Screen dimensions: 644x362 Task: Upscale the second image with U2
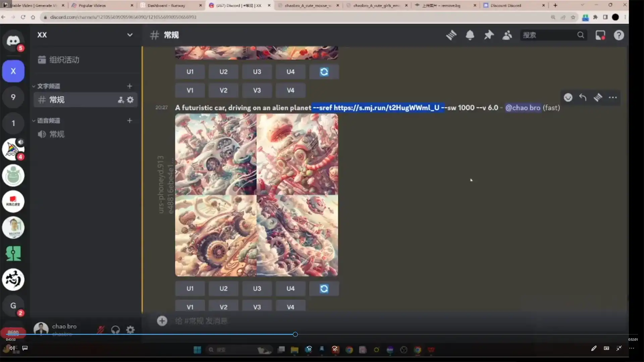(223, 288)
